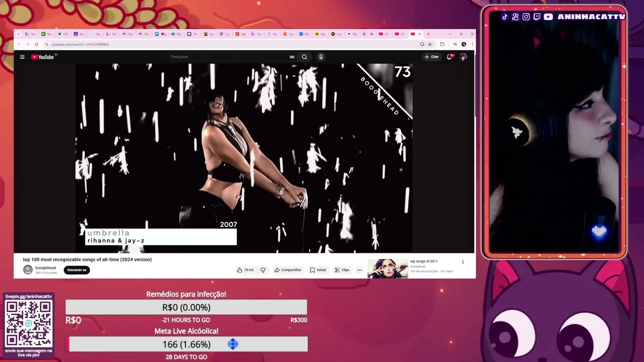
Task: Open more actions ellipsis under video
Action: pos(359,270)
